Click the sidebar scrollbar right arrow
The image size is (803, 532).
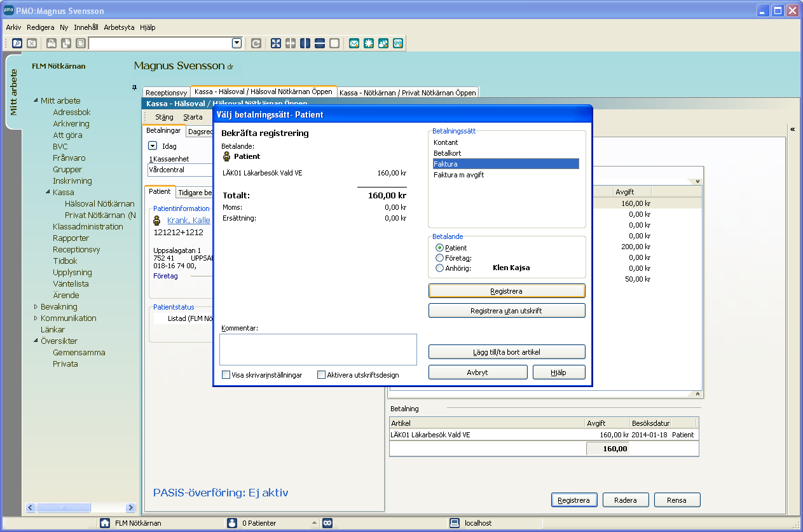tap(130, 508)
